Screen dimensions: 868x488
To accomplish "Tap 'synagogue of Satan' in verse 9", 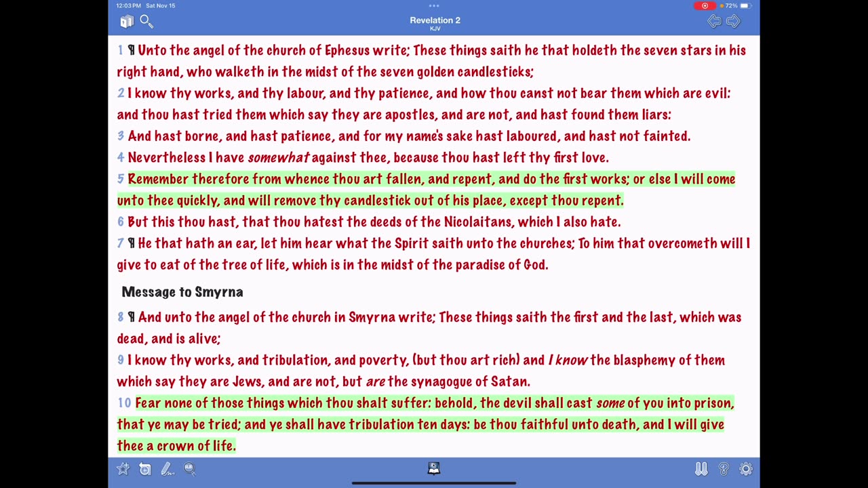I will (470, 382).
